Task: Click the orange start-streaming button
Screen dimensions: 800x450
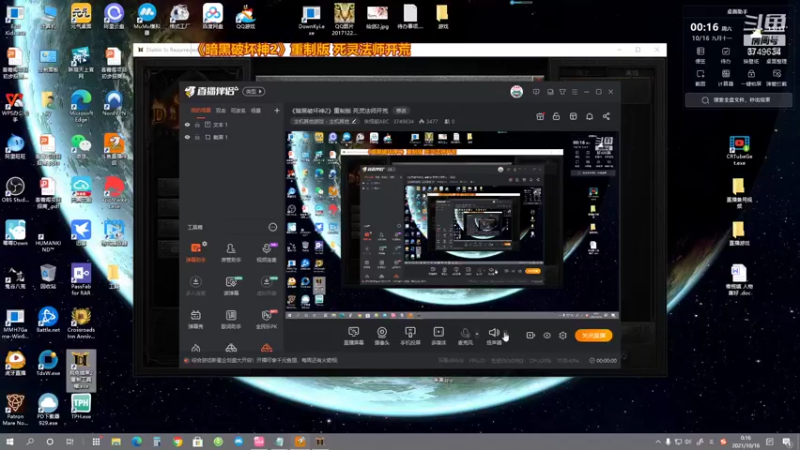Action: 593,335
